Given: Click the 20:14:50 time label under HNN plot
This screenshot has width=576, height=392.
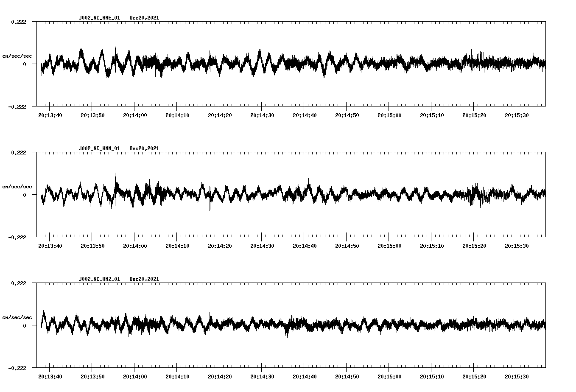Looking at the screenshot, I should click(347, 246).
